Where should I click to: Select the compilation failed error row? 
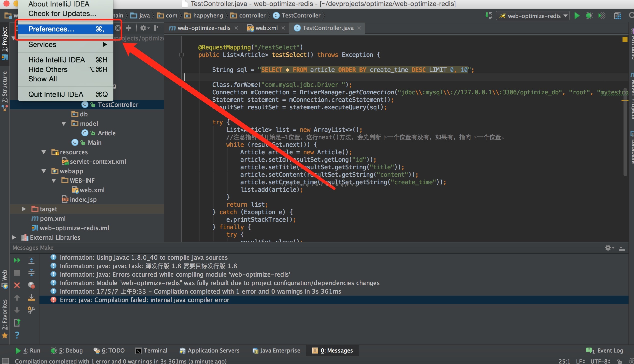click(x=334, y=300)
